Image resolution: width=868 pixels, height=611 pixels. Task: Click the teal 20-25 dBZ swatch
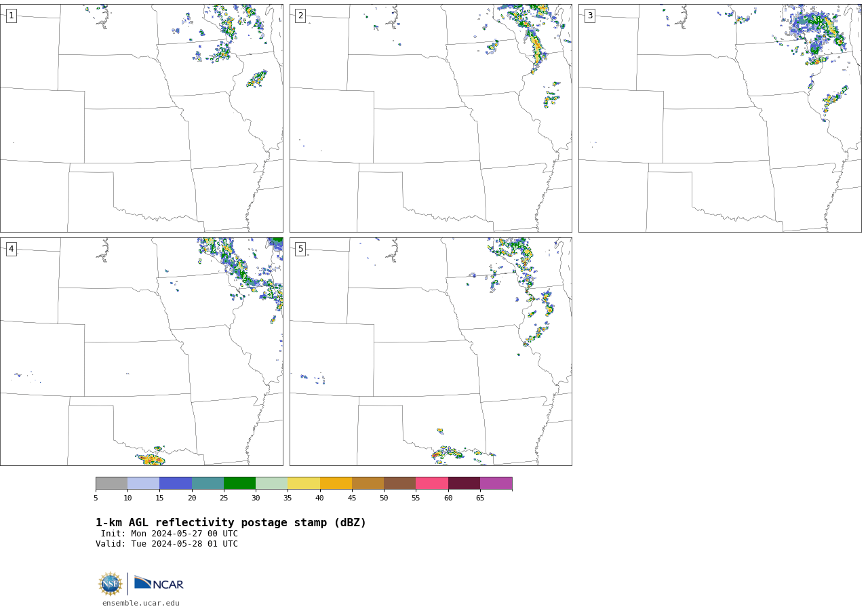click(208, 484)
